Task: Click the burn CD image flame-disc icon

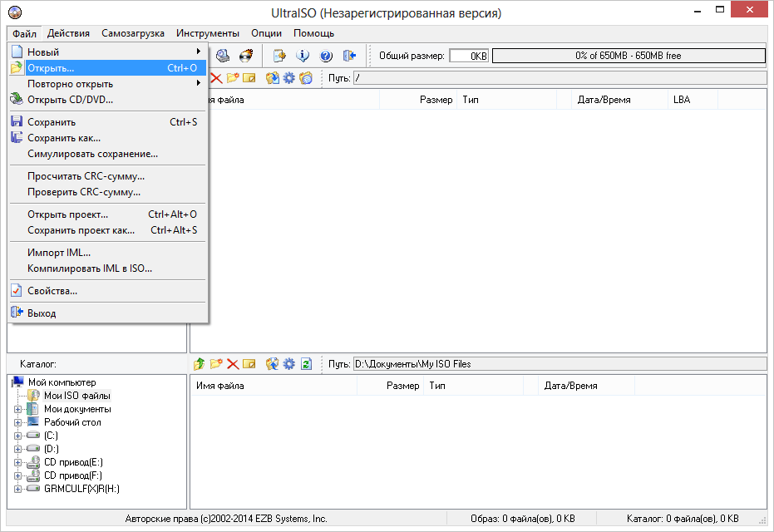Action: (x=246, y=56)
